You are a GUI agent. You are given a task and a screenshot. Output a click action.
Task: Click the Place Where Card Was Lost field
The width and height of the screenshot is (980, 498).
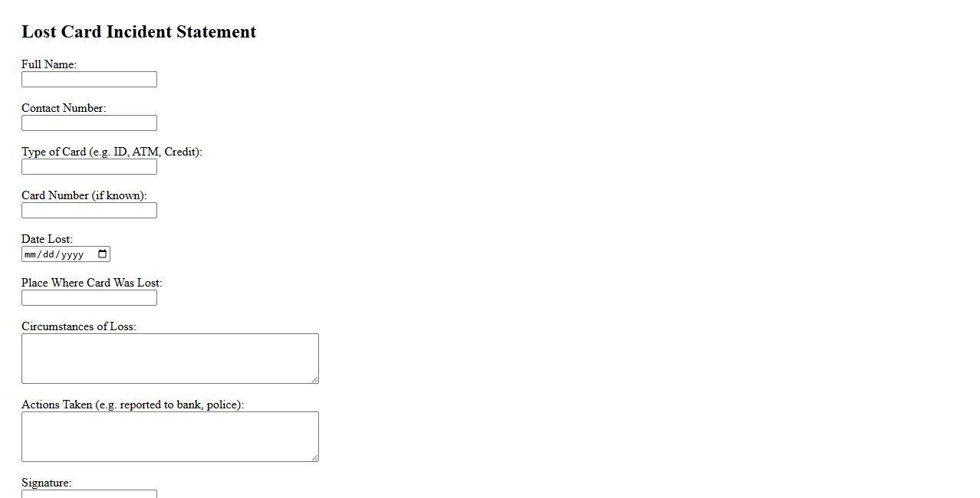tap(89, 298)
